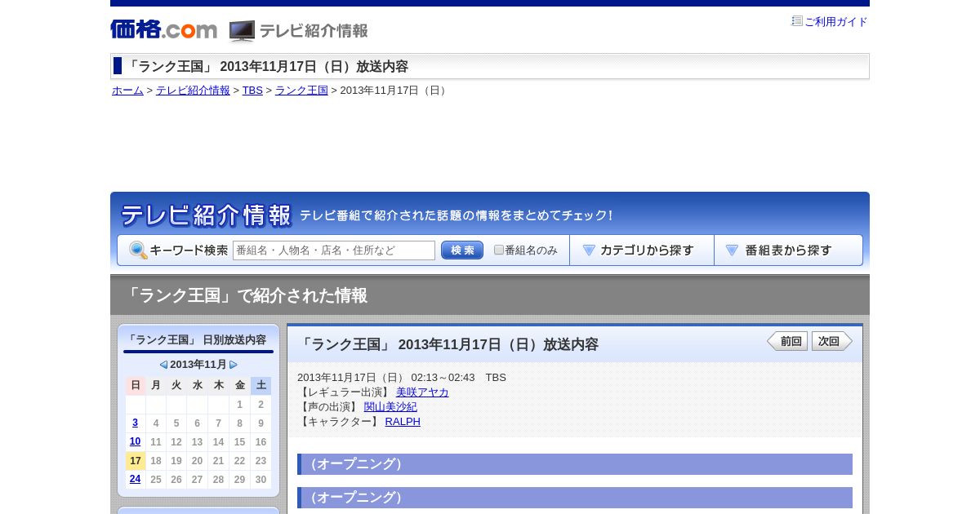980x514 pixels.
Task: Open the ランク王国 breadcrumb link
Action: (301, 91)
